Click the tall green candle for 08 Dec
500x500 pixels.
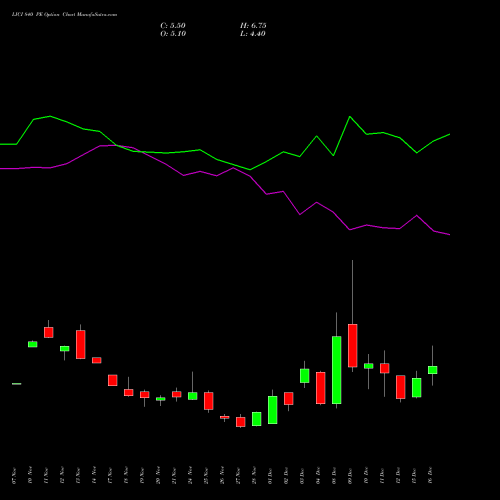click(337, 370)
